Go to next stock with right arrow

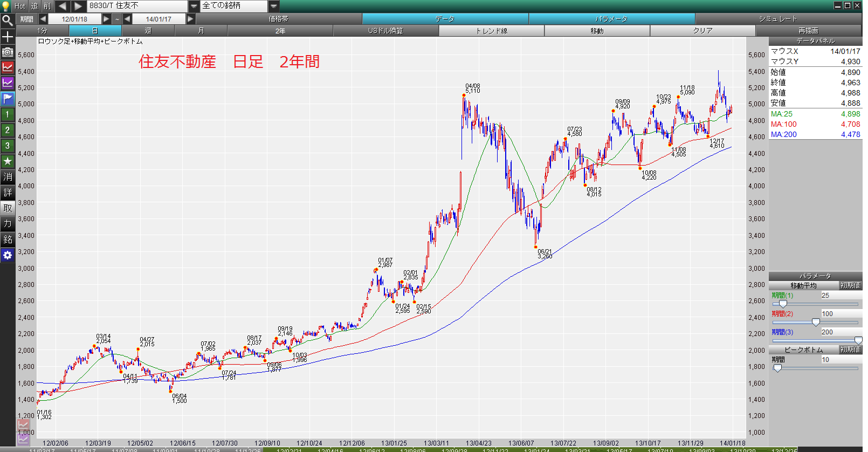point(79,6)
